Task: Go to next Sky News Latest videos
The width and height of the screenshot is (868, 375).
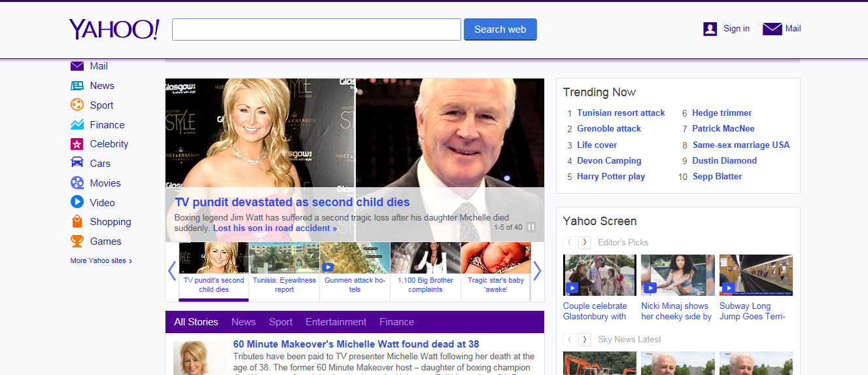Action: 585,339
